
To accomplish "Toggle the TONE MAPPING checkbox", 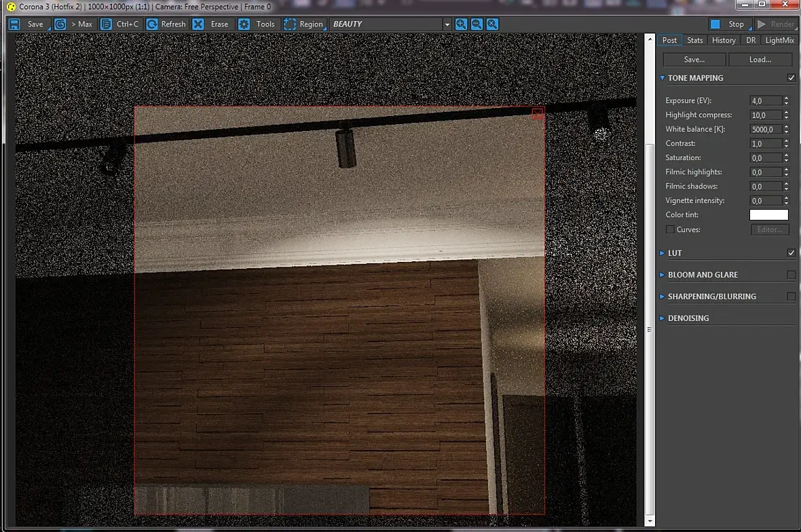I will point(791,78).
